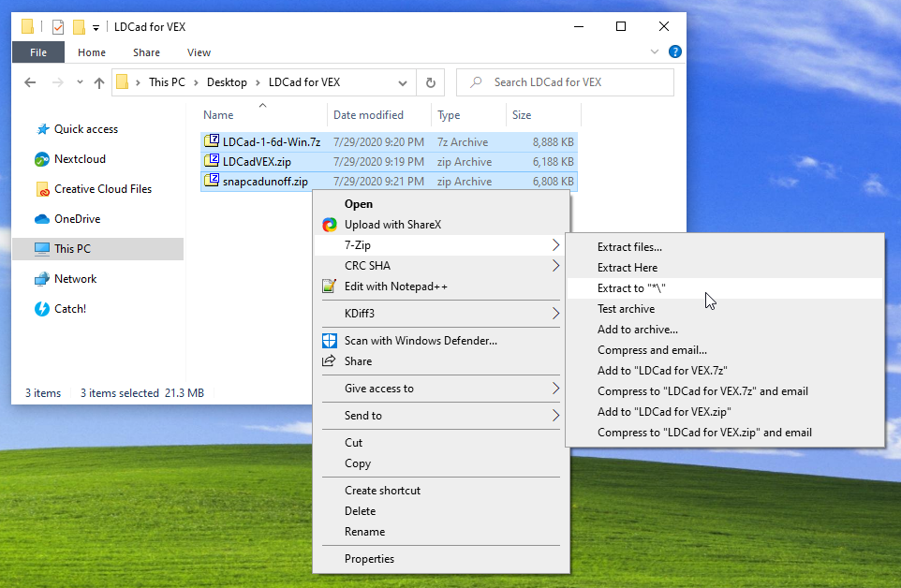
Task: Click the Catch! sidebar icon
Action: 42,309
